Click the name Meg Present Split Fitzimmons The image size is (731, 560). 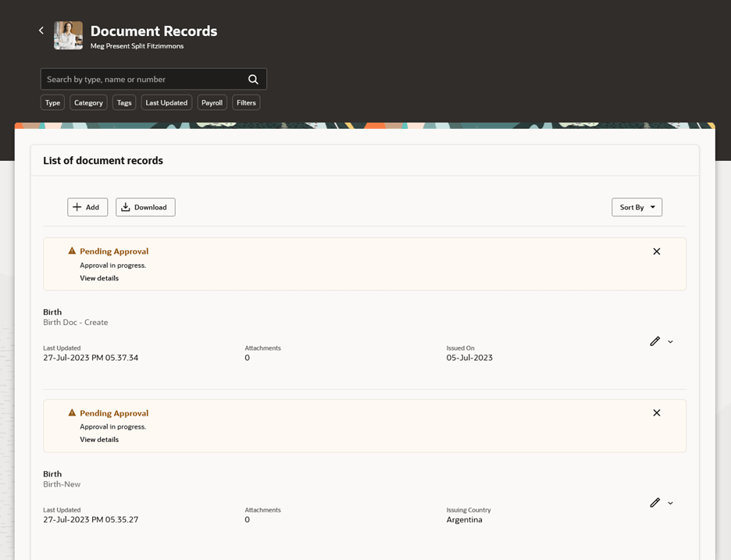click(137, 46)
